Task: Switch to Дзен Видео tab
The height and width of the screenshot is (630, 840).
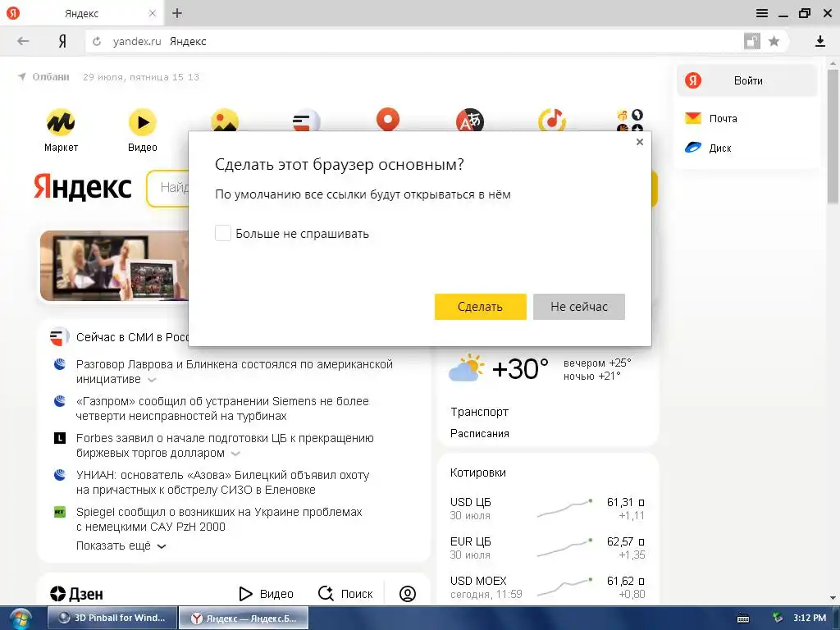Action: [266, 594]
